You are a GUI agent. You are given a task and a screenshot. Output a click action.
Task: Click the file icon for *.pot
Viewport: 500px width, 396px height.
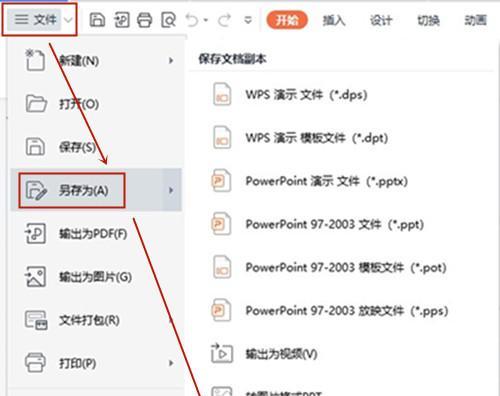(x=222, y=267)
